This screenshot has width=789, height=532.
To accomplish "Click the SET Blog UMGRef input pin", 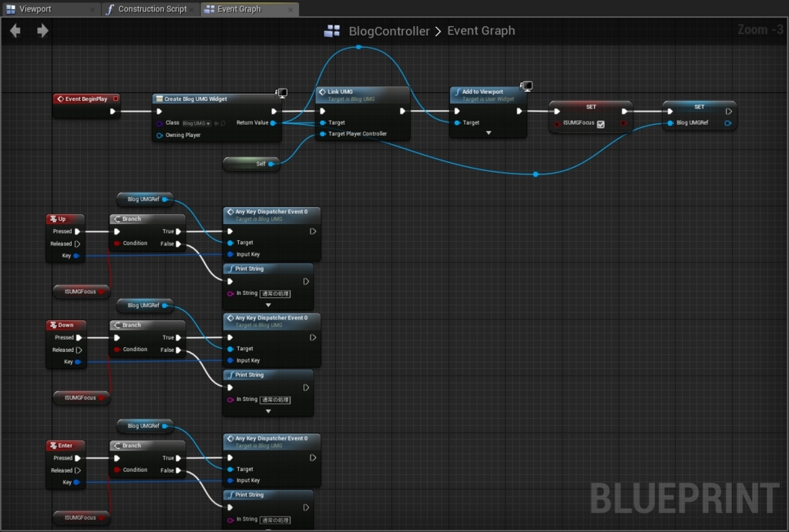I will pyautogui.click(x=670, y=123).
